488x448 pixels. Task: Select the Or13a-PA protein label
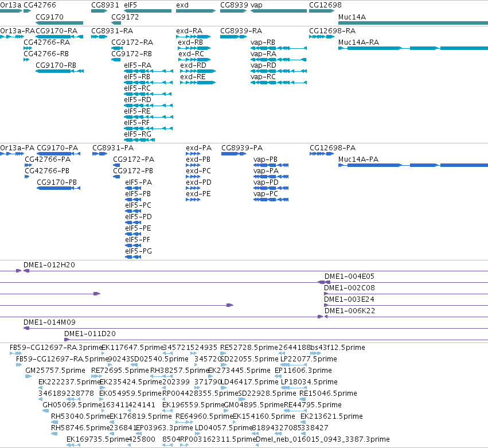pos(17,147)
